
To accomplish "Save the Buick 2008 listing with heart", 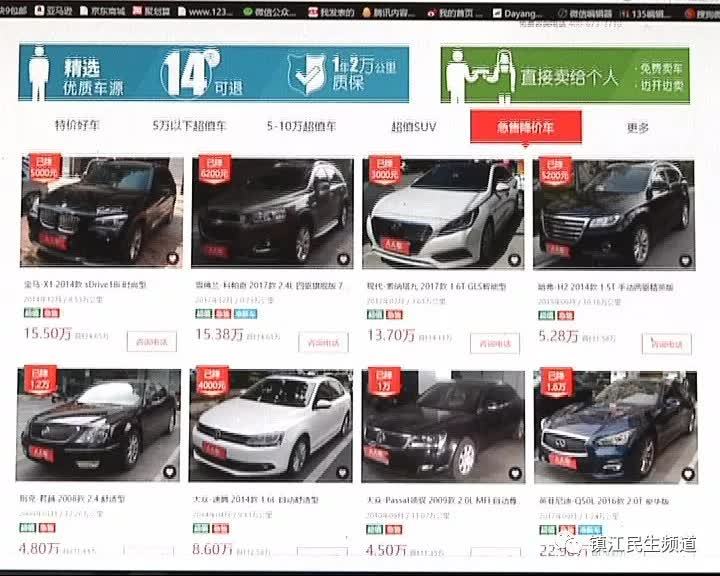I will (169, 472).
